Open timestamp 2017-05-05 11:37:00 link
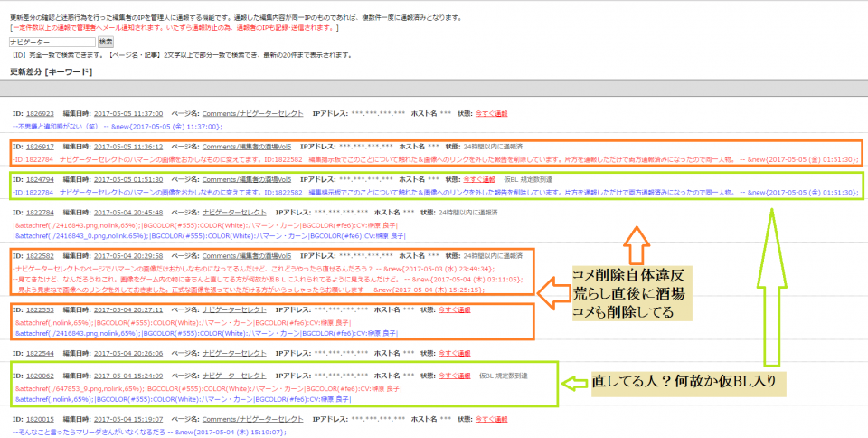Viewport: 868px width, 438px height. tap(128, 113)
